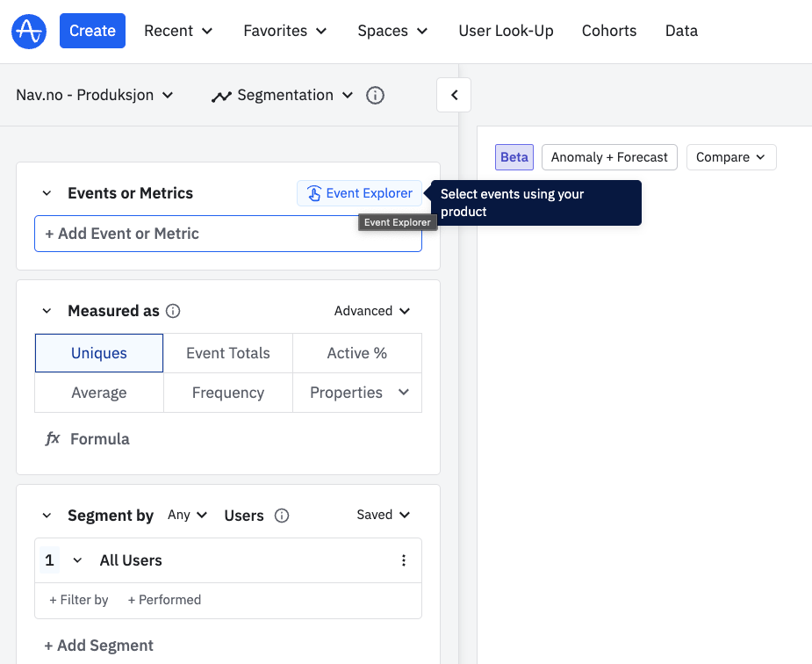Collapse the left panel with the arrow
The width and height of the screenshot is (812, 664).
[x=454, y=95]
